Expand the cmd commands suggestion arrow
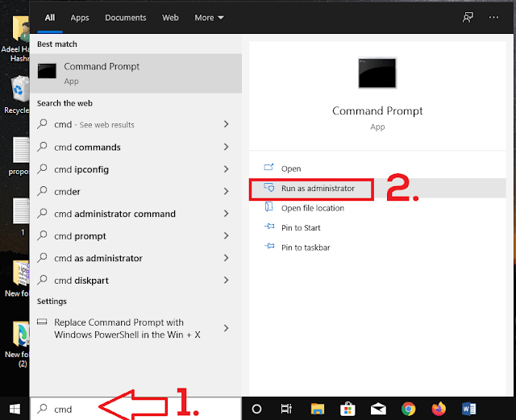The width and height of the screenshot is (516, 420). 226,148
